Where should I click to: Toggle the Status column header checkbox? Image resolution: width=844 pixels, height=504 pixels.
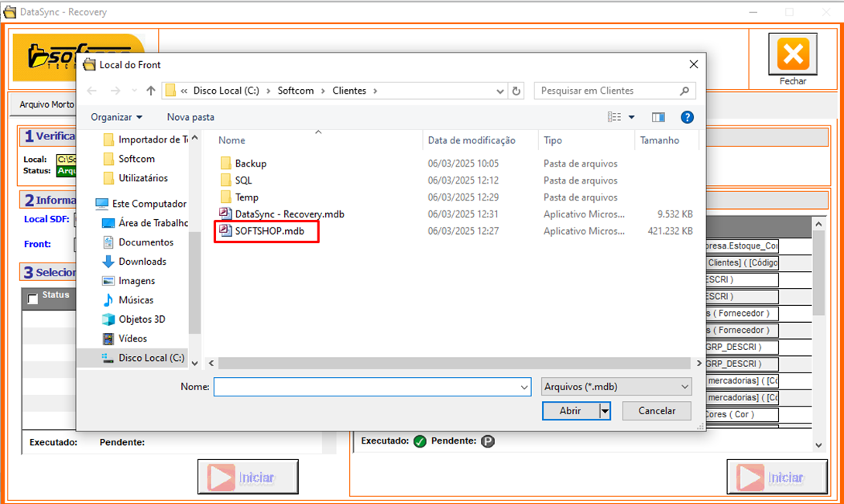(33, 299)
